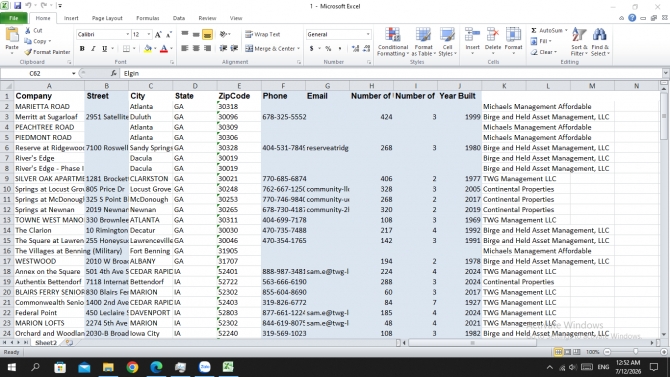Toggle Center alignment
670x377 pixels.
click(x=196, y=48)
